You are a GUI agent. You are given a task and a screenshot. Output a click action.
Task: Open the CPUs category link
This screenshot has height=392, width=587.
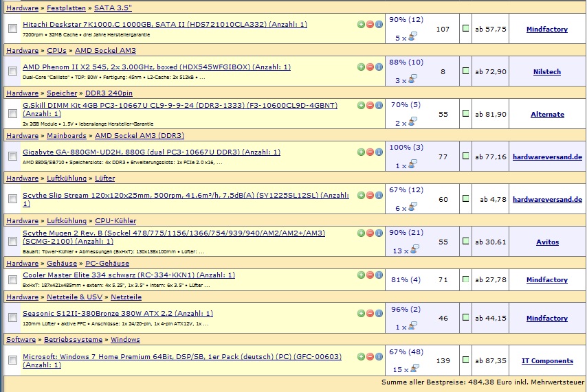coord(56,51)
